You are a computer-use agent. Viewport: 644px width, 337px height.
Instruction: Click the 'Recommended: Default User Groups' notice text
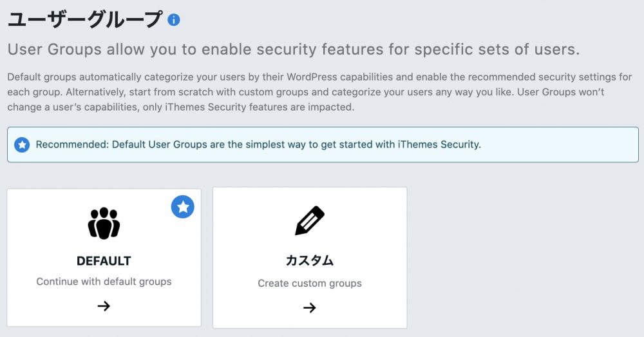258,144
